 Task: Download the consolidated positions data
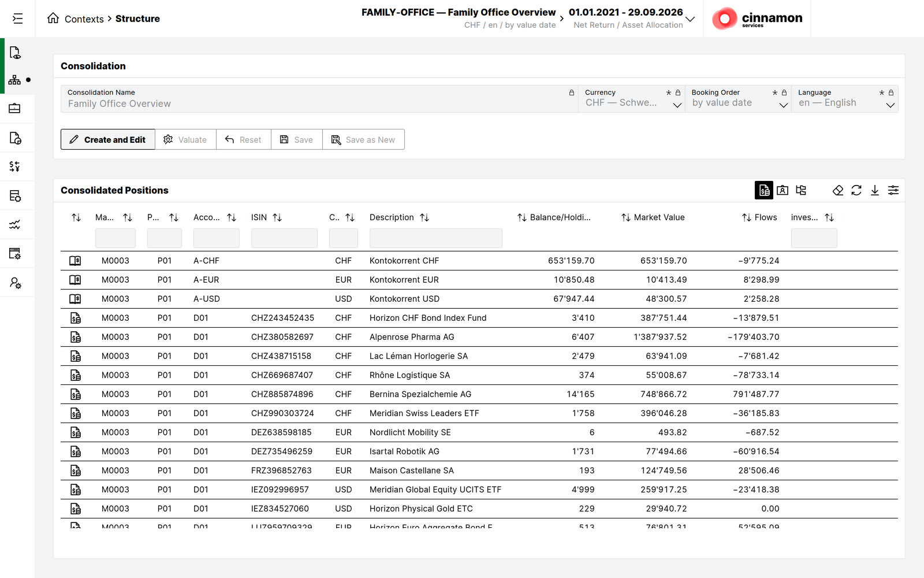point(875,190)
